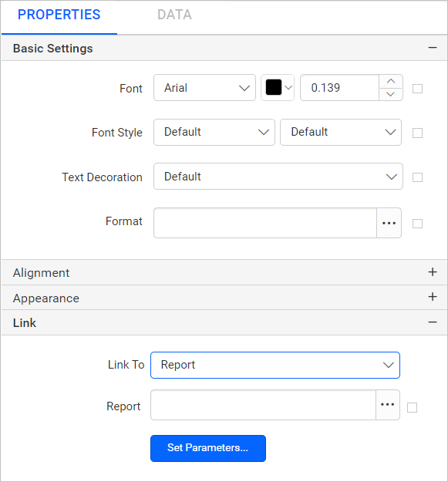Click the Report path input field
Screen dimensions: 448x482
263,405
